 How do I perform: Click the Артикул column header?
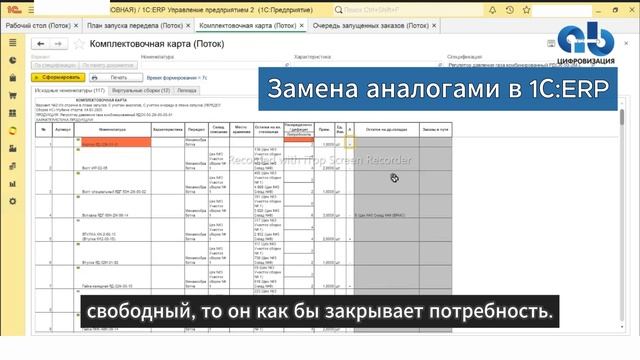[x=63, y=129]
